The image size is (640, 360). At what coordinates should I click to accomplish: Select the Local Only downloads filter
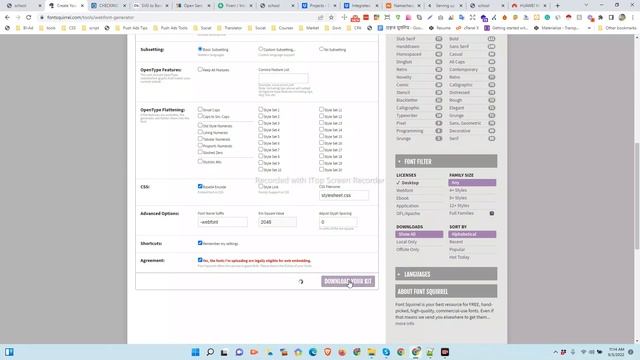click(406, 242)
